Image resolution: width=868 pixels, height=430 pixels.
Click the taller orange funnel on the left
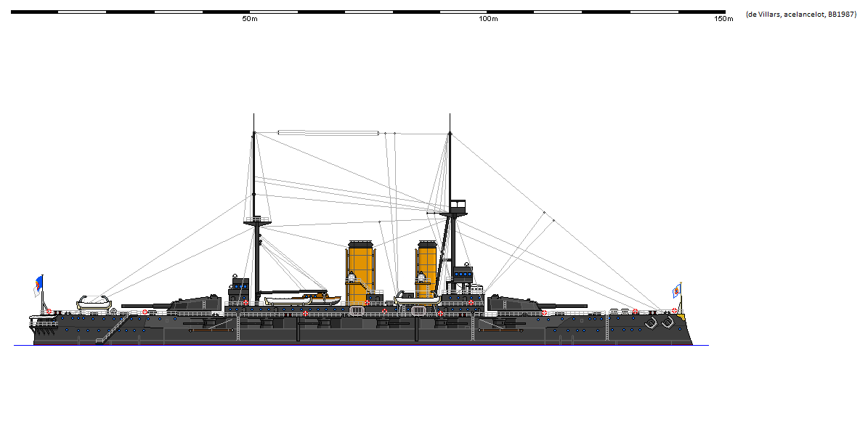coord(360,272)
